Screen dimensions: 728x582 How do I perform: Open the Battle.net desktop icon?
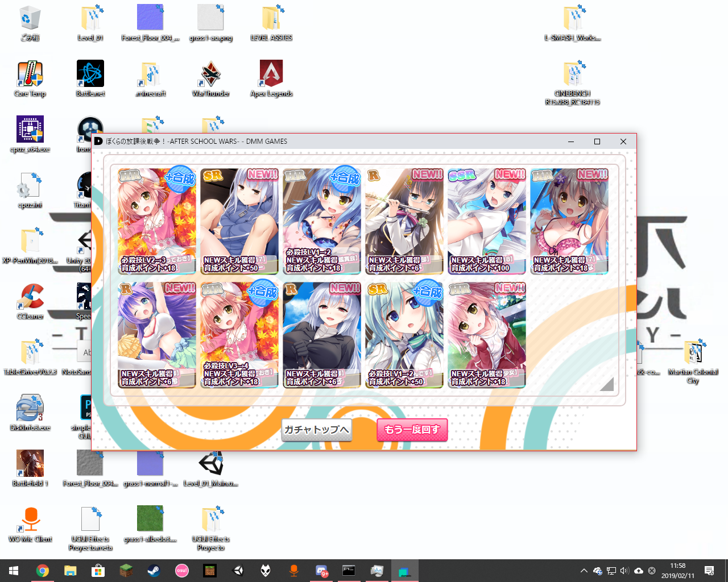coord(90,74)
